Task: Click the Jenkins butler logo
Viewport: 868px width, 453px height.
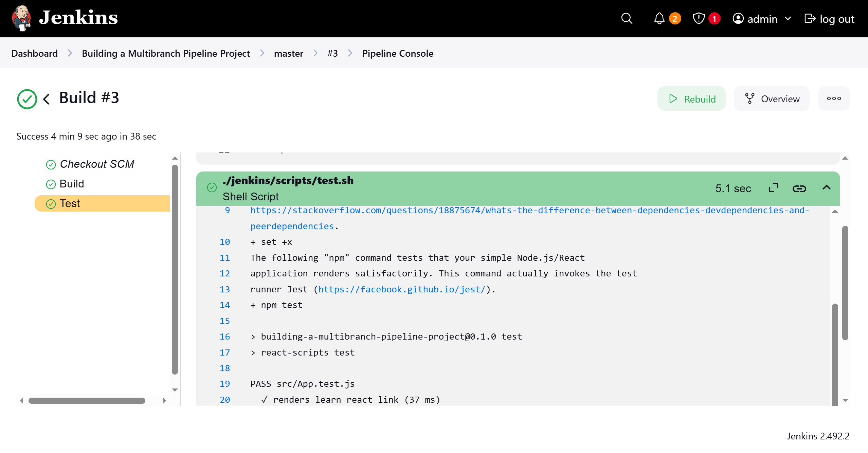Action: pos(22,18)
